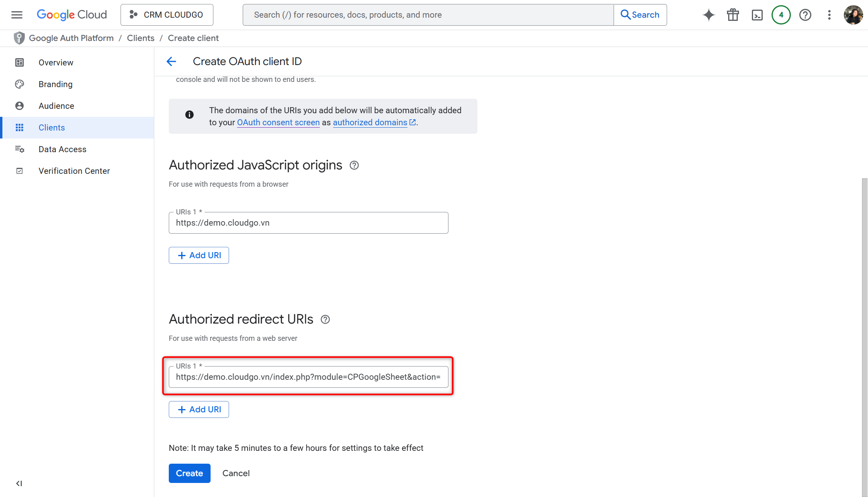Screen dimensions: 868x497
Task: Click the help tooltip beside Authorized JavaScript origins
Action: point(354,165)
